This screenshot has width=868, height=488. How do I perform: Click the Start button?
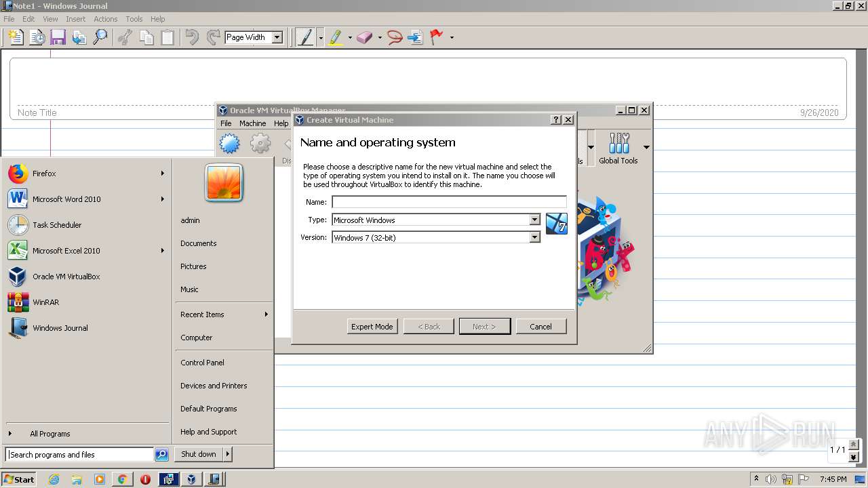[x=19, y=479]
